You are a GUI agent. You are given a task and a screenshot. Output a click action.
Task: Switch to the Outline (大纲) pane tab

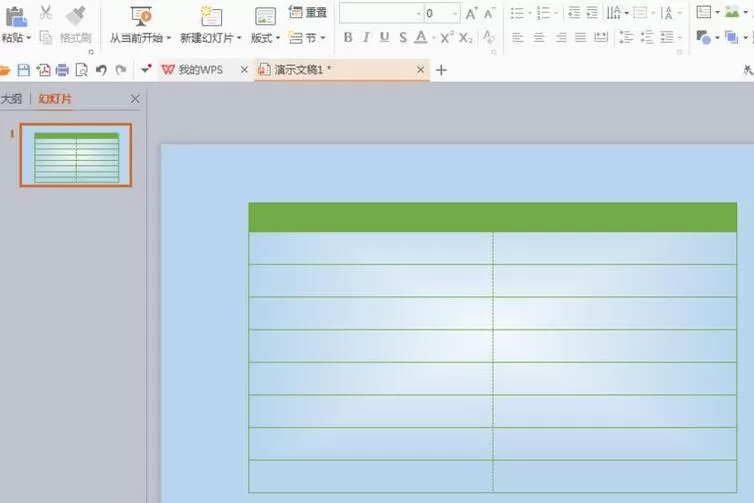click(x=12, y=99)
